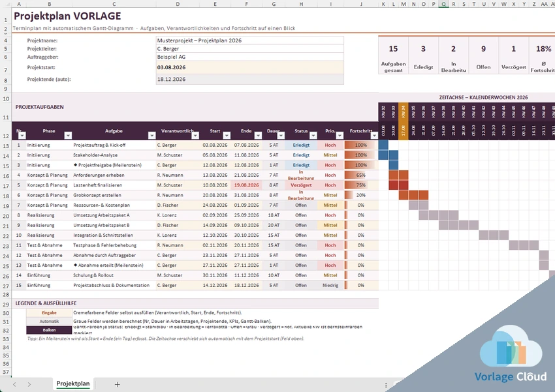The image size is (555, 392).
Task: Click the sheet tab bar options dots
Action: [386, 385]
